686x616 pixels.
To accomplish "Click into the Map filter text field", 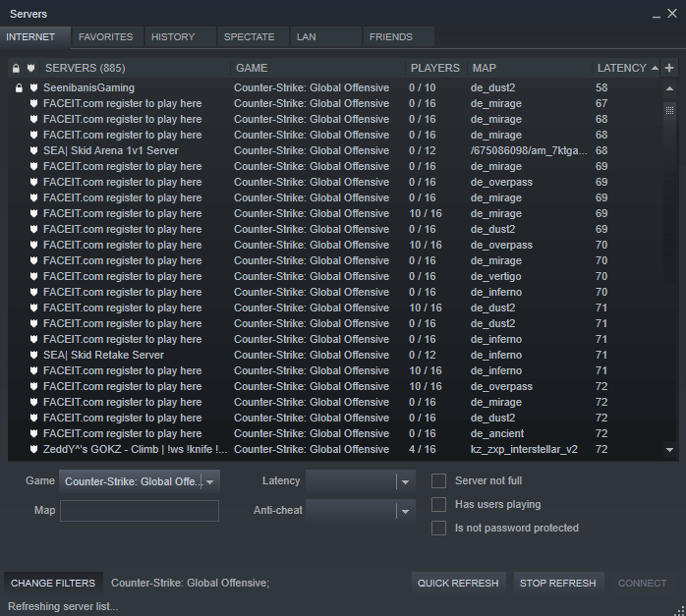I will click(x=140, y=511).
